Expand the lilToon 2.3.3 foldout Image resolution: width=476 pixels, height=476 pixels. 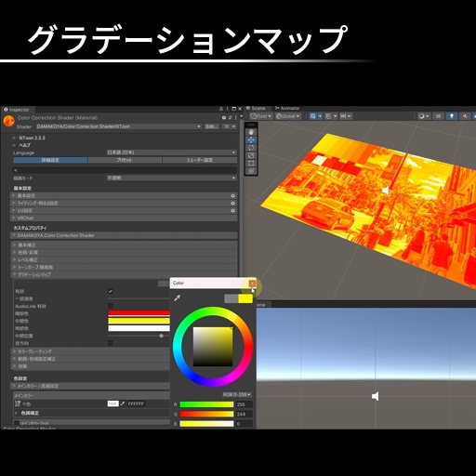tap(14, 138)
